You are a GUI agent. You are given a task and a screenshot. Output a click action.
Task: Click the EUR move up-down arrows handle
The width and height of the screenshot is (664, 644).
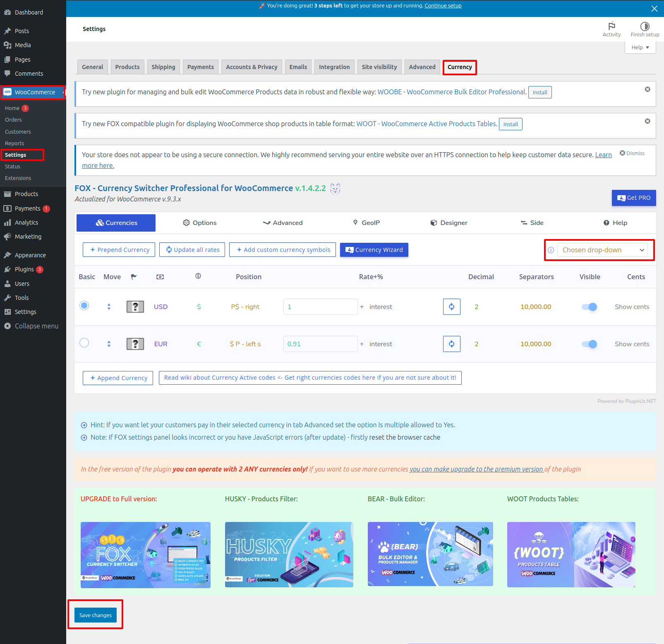pos(109,344)
